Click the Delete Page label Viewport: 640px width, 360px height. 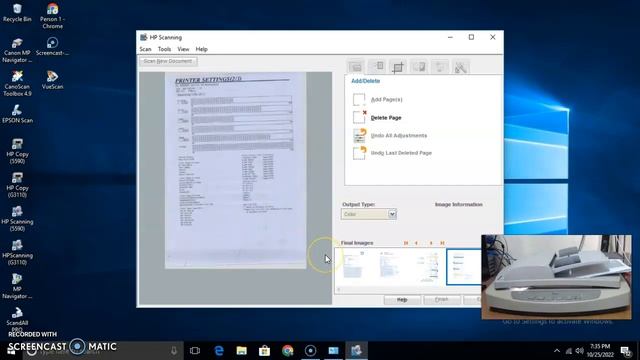click(x=386, y=118)
